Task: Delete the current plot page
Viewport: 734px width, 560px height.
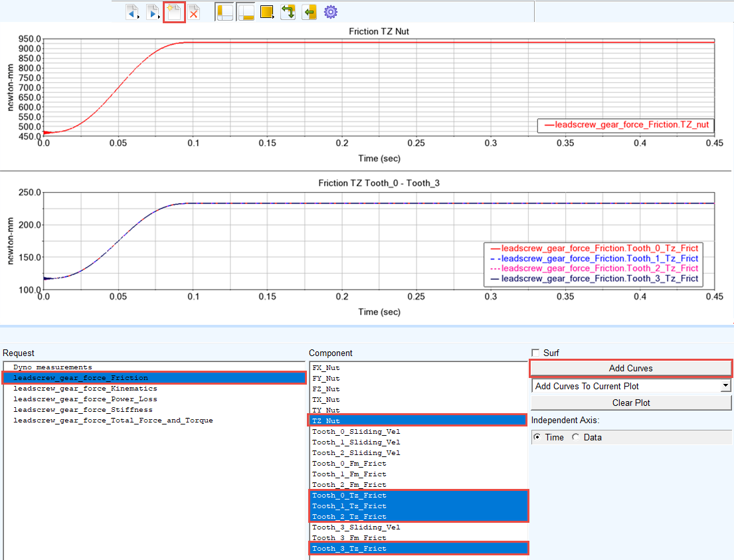Action: [194, 12]
